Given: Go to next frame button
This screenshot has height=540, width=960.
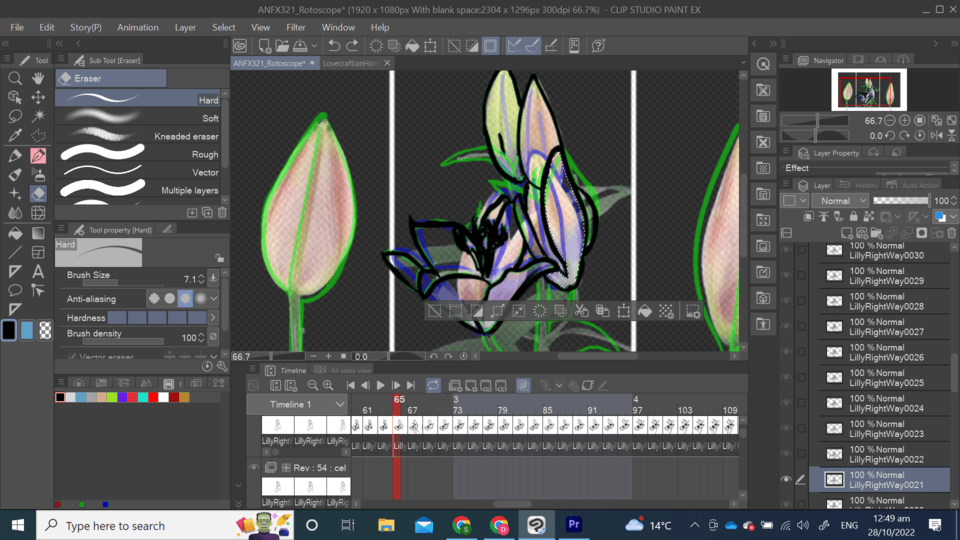Looking at the screenshot, I should coord(396,385).
